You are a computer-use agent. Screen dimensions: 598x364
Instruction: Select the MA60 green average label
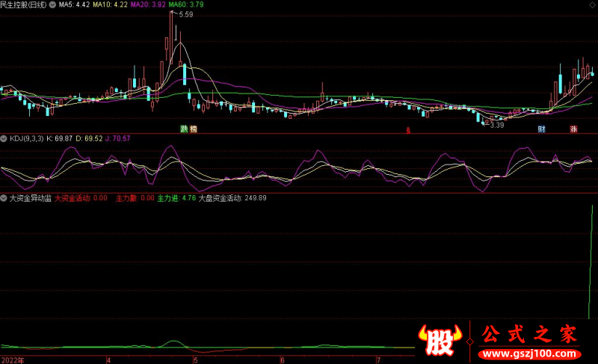[186, 4]
